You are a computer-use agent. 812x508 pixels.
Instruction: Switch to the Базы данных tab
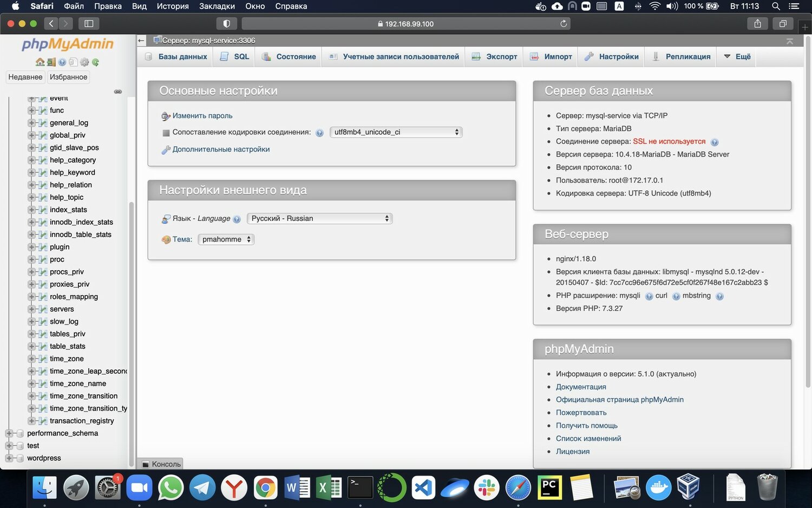point(176,56)
